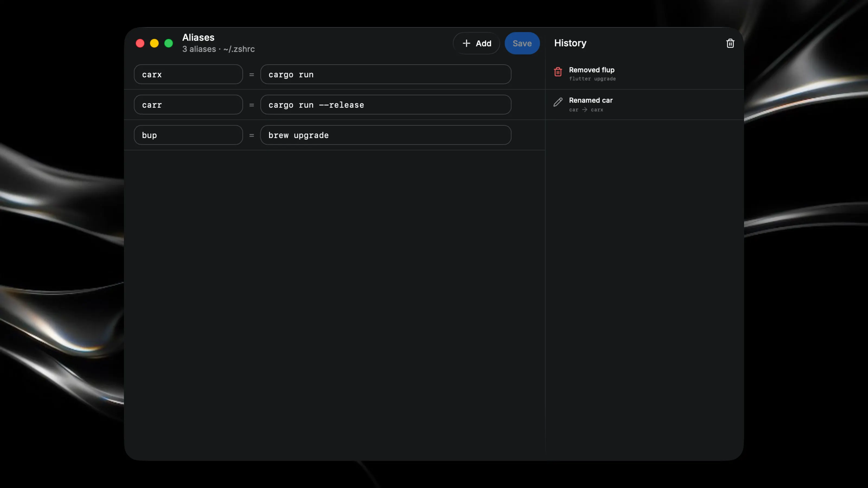Clear history with the trash icon
This screenshot has height=488, width=868.
coord(730,43)
